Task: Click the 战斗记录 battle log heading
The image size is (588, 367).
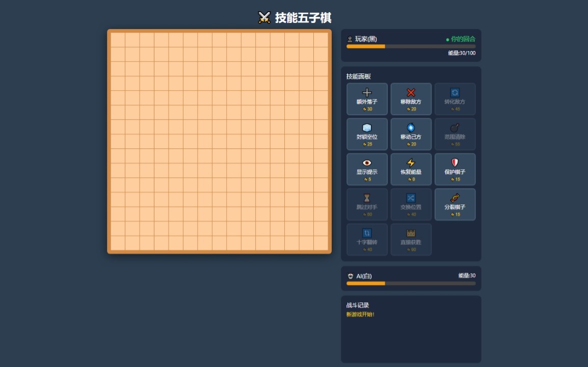Action: click(x=358, y=305)
